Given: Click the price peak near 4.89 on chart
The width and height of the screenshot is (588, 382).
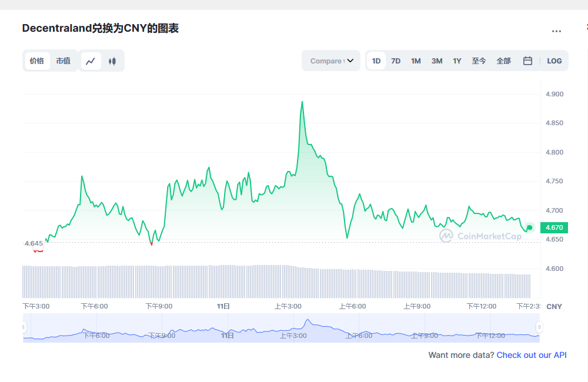Looking at the screenshot, I should [302, 102].
